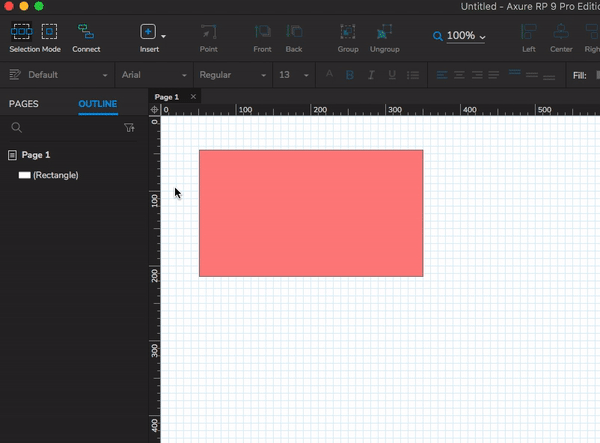Screen dimensions: 600x443
Task: Click the macOS close window button
Action: pos(9,6)
